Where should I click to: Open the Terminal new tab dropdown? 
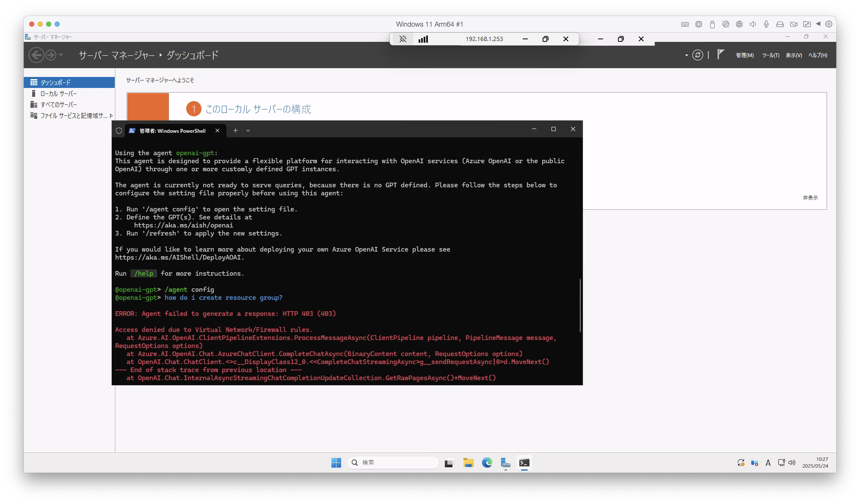(248, 131)
